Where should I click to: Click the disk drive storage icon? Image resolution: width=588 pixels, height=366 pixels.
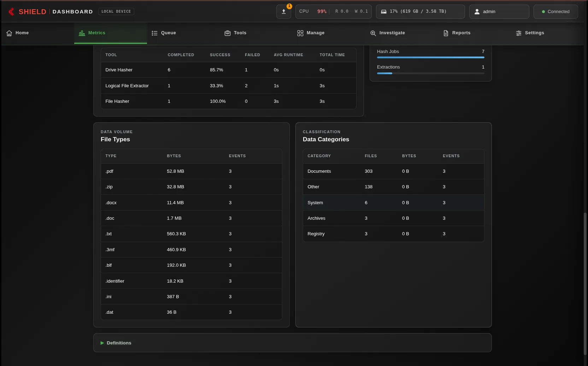(383, 12)
